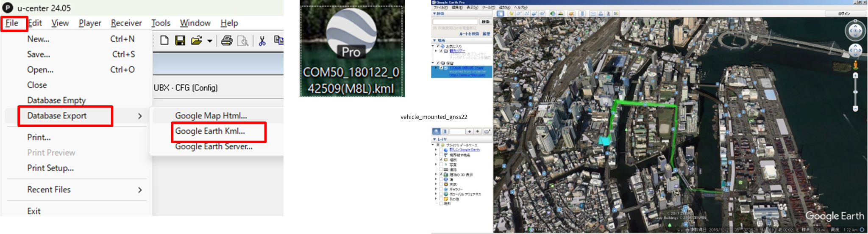Click the Record a Tour icon

point(542,14)
